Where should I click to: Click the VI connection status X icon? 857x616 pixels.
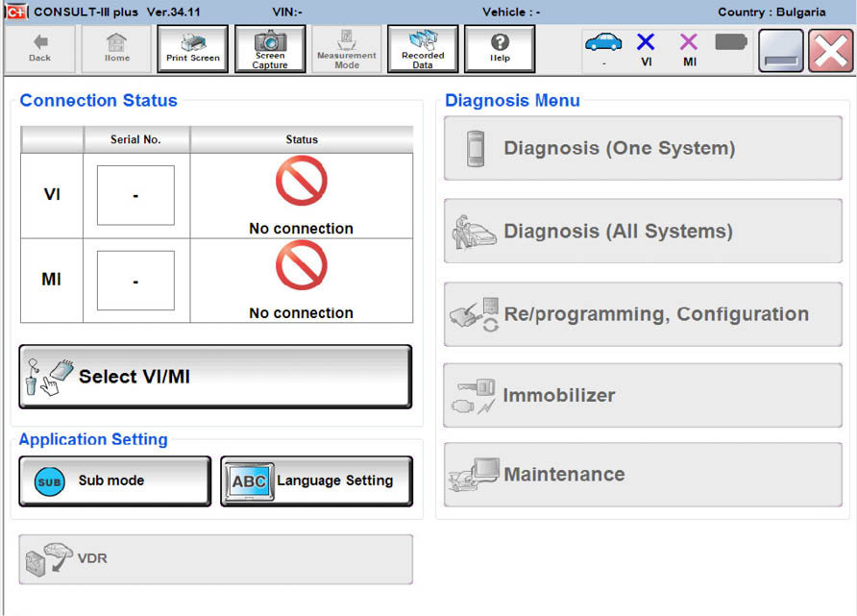coord(646,43)
